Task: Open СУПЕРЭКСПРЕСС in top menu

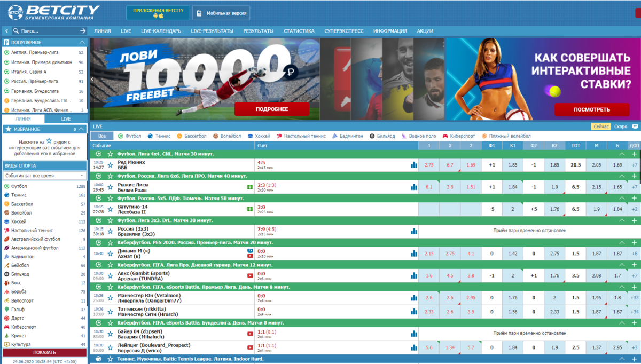Action: coord(344,31)
